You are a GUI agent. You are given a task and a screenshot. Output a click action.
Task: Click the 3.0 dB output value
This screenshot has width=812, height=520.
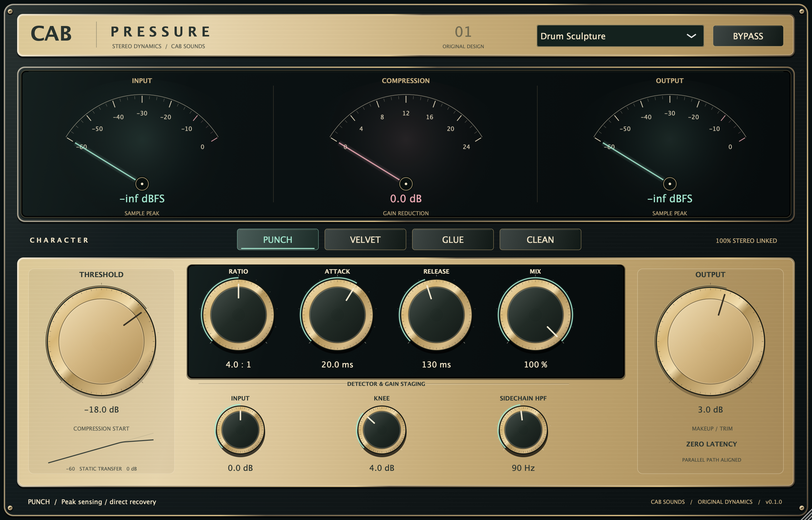tap(710, 410)
